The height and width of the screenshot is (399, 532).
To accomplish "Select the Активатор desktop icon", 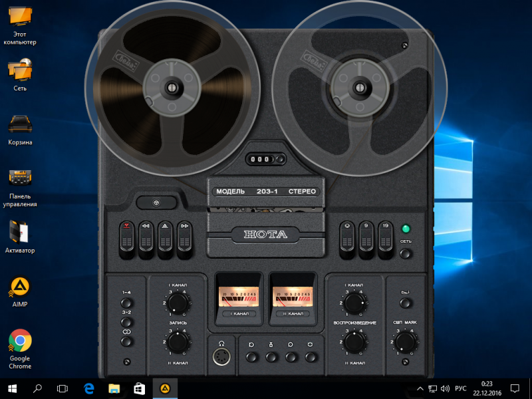I will coord(20,237).
